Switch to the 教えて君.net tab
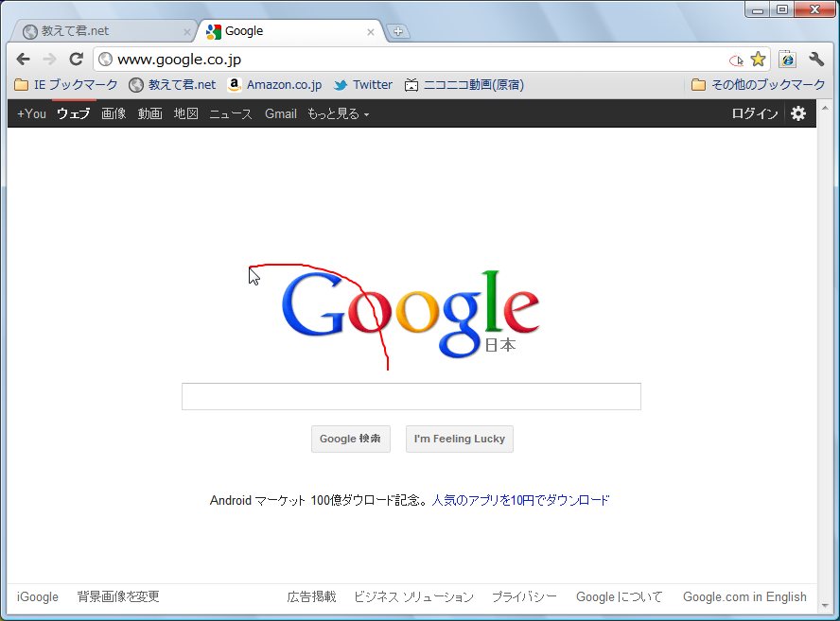The height and width of the screenshot is (621, 840). tap(102, 31)
